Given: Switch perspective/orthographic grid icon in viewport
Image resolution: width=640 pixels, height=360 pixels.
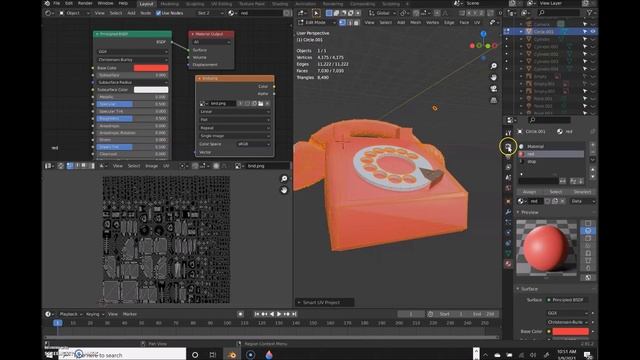Looking at the screenshot, I should coord(493,100).
